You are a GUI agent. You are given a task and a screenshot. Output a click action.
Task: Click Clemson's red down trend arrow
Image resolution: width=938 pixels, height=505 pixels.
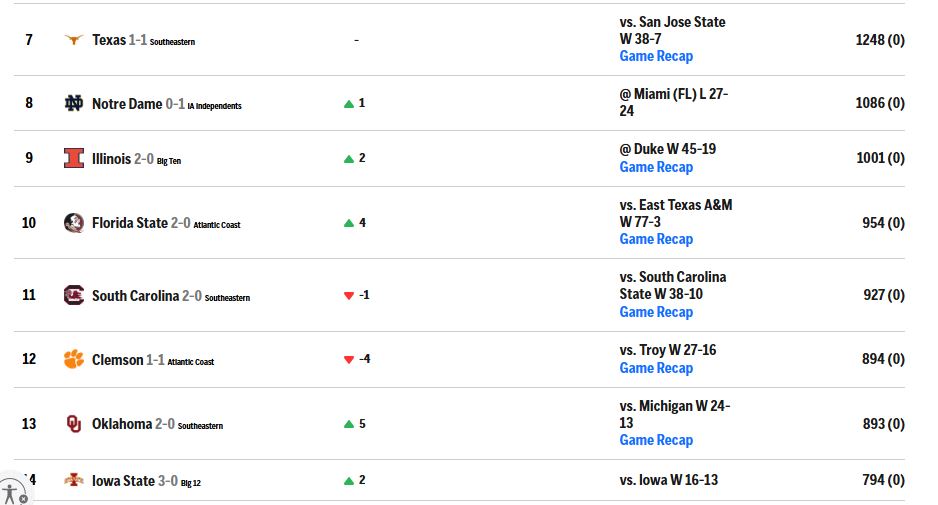point(349,360)
